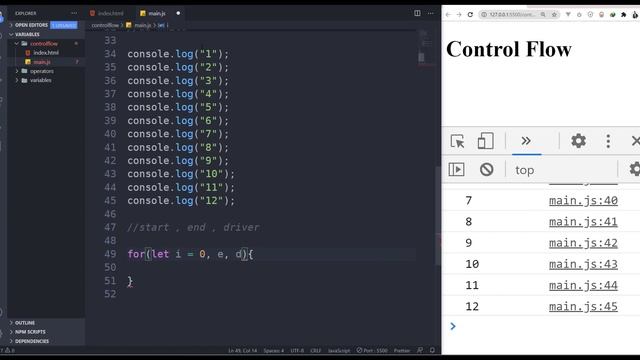Image resolution: width=640 pixels, height=360 pixels.
Task: Go forward in the browser
Action: pyautogui.click(x=459, y=14)
